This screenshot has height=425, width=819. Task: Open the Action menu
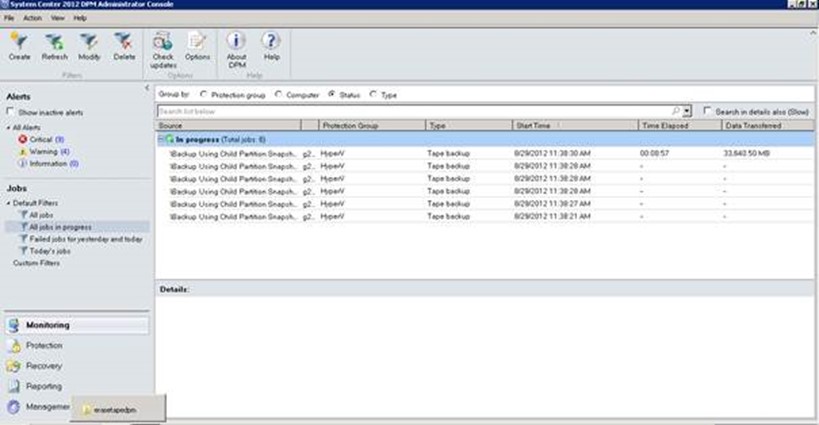pyautogui.click(x=32, y=18)
